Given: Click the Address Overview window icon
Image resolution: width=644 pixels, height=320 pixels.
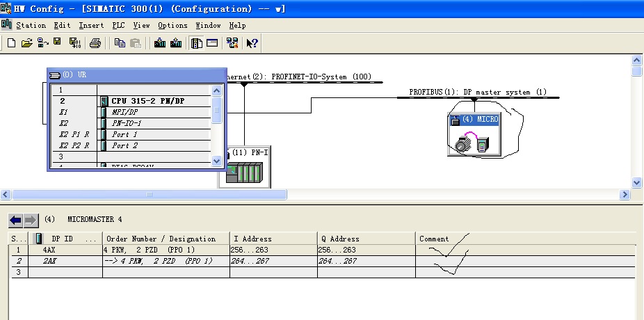Looking at the screenshot, I should click(212, 42).
